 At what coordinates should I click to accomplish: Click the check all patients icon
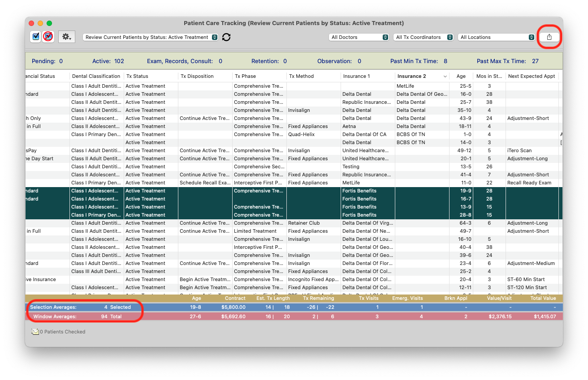pos(36,37)
